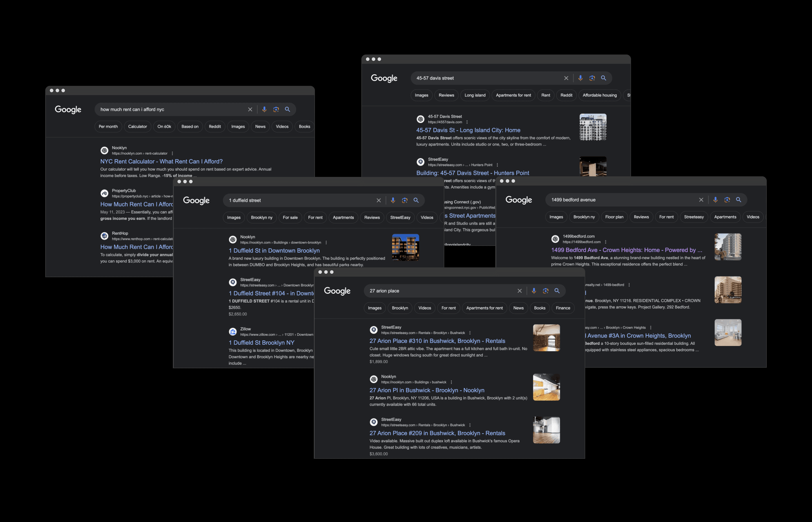This screenshot has height=522, width=812.
Task: Click Google logo in 45-57 davis street window
Action: click(384, 79)
